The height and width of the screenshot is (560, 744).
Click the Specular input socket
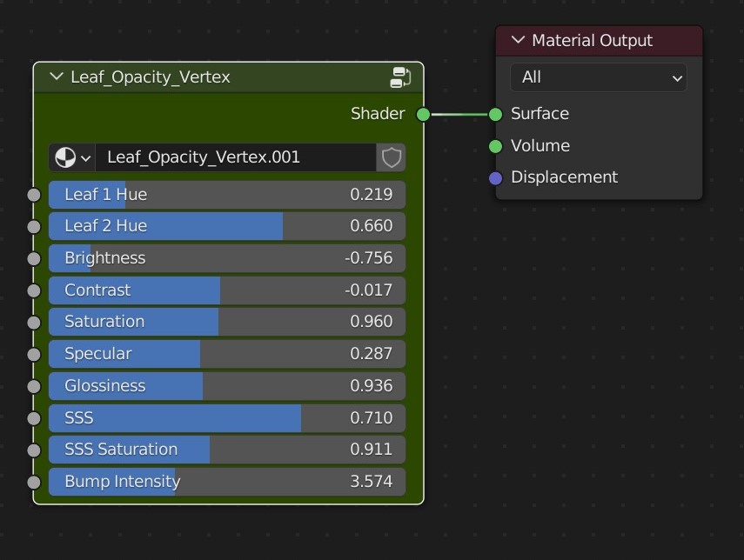34,354
